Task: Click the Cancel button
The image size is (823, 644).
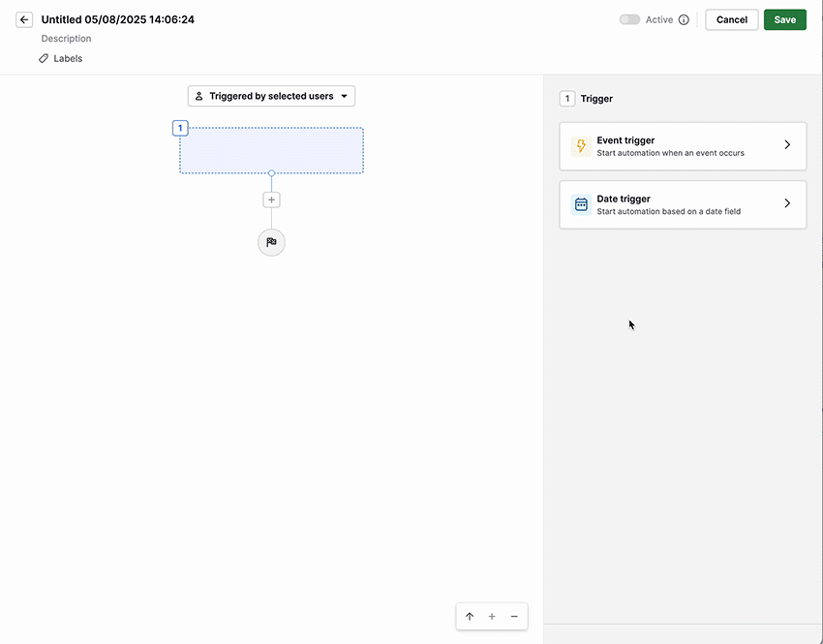Action: click(731, 19)
